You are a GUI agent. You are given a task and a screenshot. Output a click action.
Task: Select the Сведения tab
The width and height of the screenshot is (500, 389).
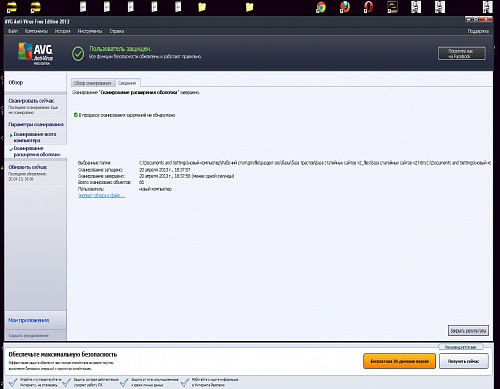(127, 83)
